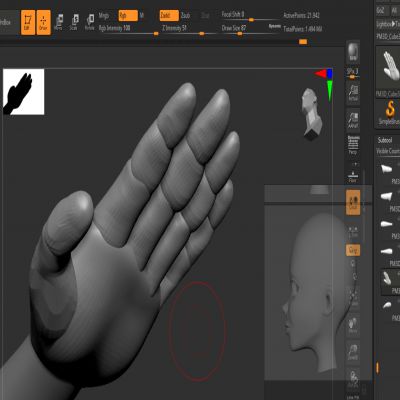Toggle the Edit mode button
This screenshot has height=400, width=400.
click(28, 22)
